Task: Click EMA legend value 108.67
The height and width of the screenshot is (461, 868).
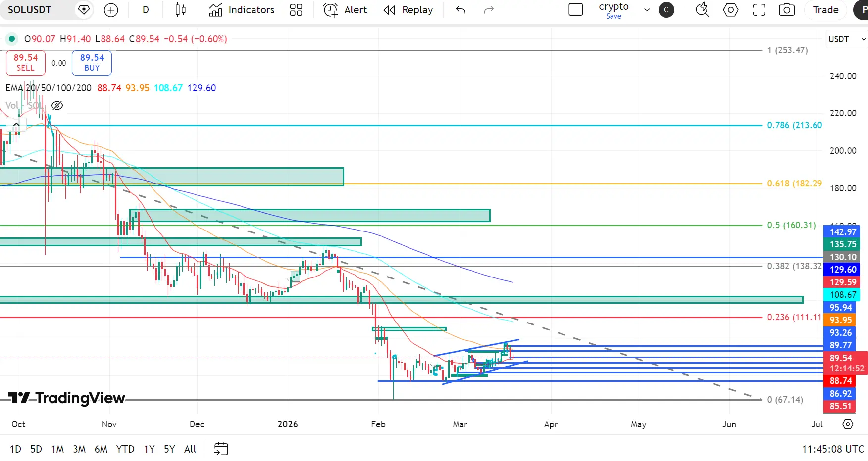Action: pos(168,88)
